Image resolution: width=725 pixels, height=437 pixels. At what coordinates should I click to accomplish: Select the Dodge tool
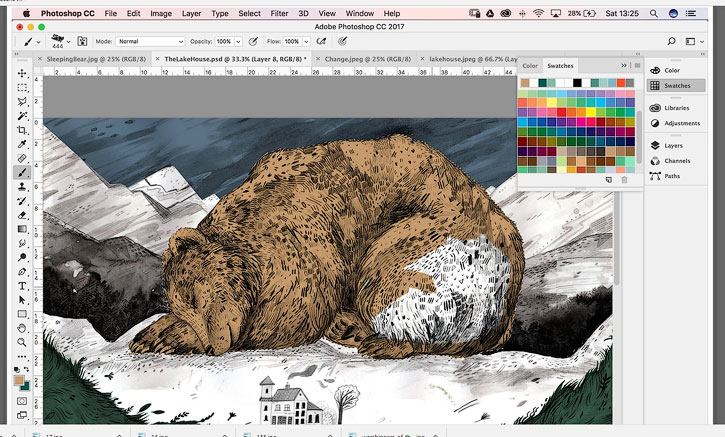pos(22,258)
